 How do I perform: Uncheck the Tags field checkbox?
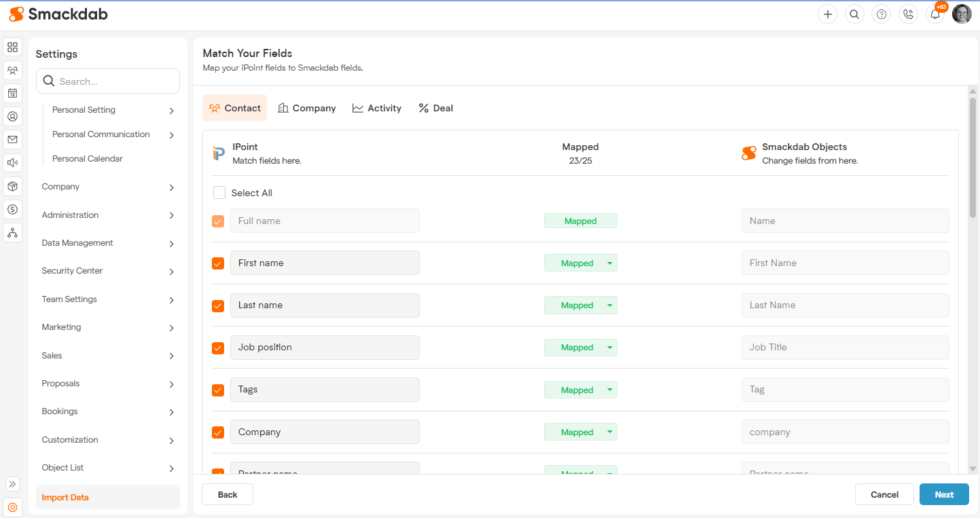[218, 390]
